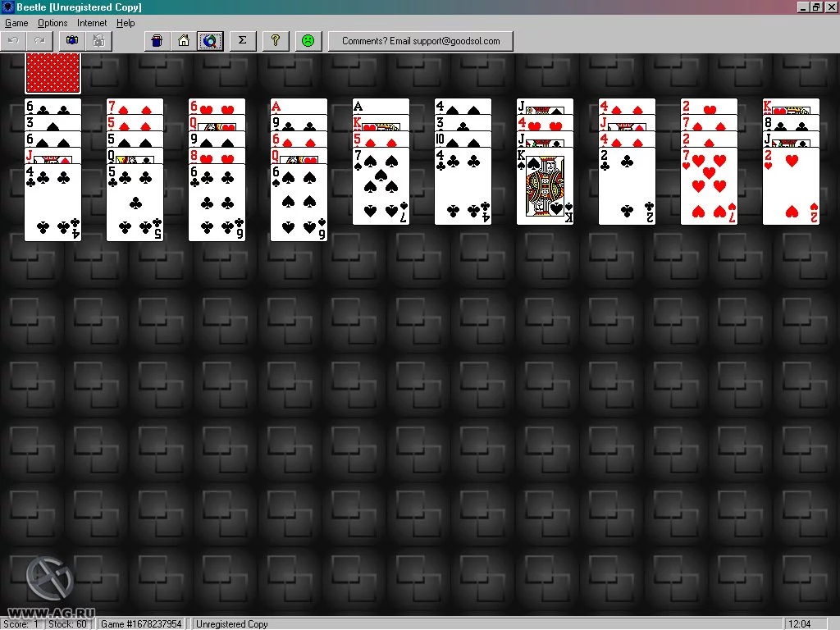Minimize the Beetle window
The height and width of the screenshot is (630, 840).
pyautogui.click(x=803, y=7)
